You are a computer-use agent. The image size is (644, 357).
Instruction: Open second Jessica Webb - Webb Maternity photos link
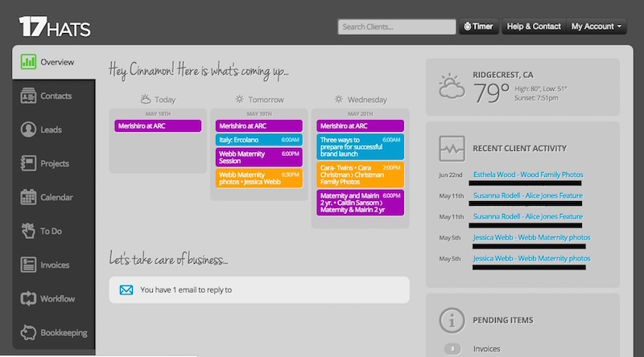coord(531,259)
